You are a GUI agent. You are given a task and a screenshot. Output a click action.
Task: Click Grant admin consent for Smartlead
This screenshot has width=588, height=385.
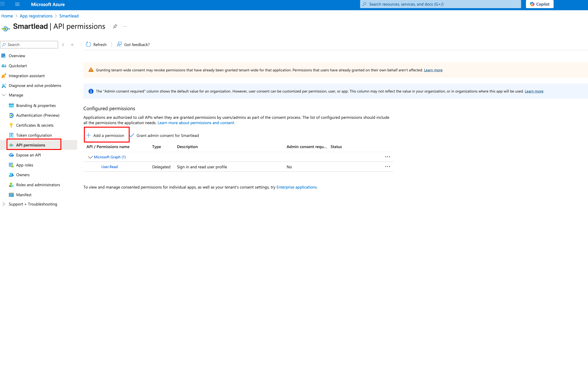(164, 136)
